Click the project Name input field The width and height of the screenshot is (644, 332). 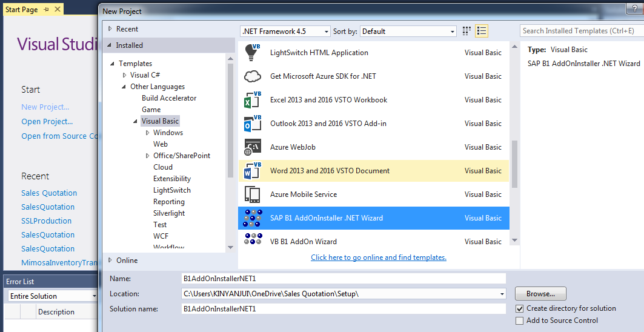tap(344, 279)
